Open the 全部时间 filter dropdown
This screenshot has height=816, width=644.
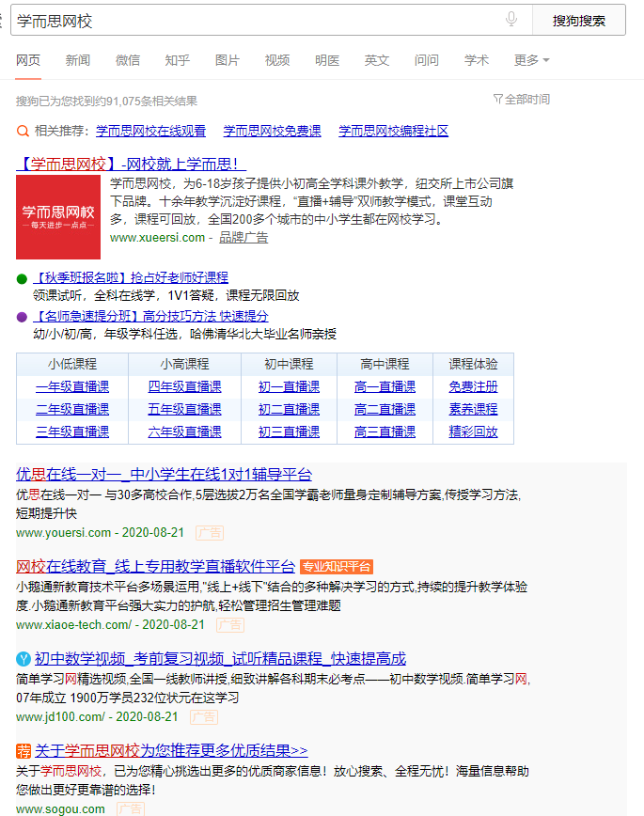pos(522,100)
